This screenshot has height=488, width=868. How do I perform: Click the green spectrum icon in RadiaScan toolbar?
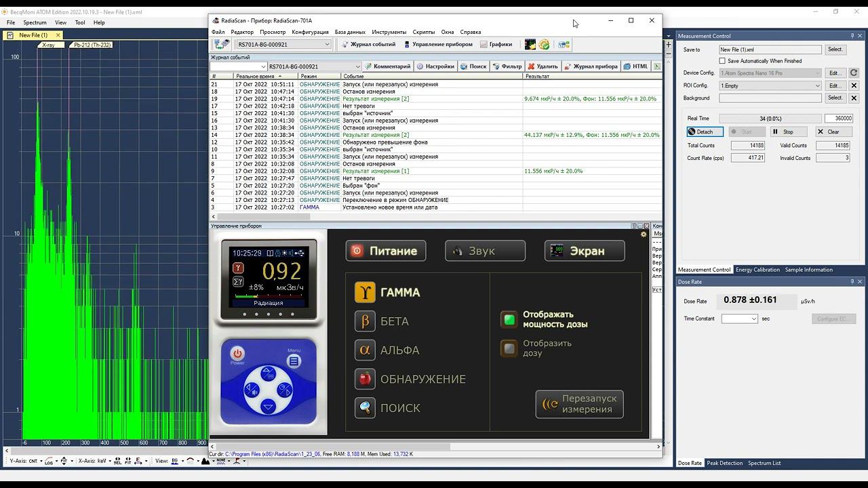[530, 44]
